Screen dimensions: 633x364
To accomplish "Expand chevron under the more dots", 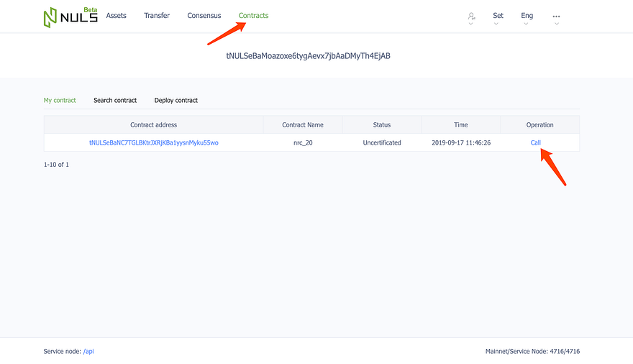I will point(556,24).
